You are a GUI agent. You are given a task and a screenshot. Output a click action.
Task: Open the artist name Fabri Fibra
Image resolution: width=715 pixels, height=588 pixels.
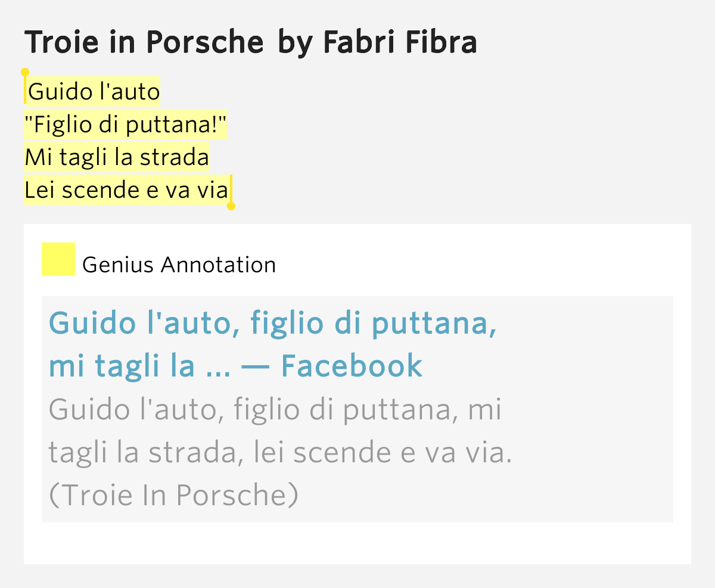click(400, 42)
